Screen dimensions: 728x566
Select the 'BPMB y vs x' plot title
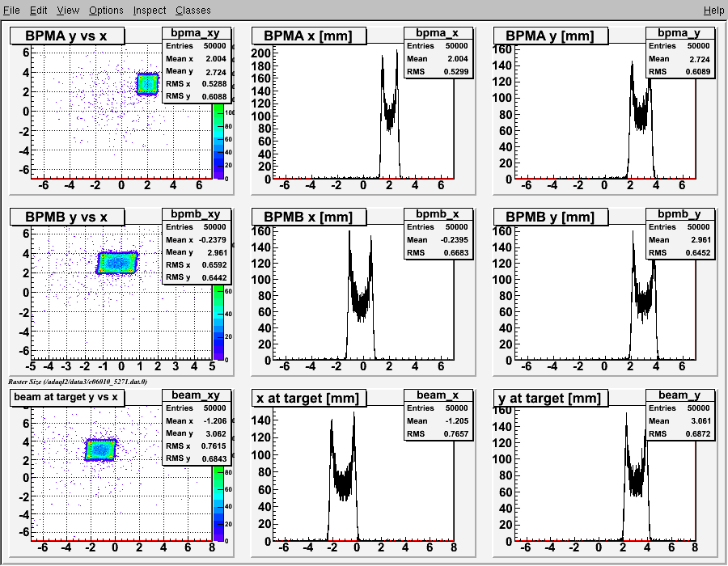[67, 217]
